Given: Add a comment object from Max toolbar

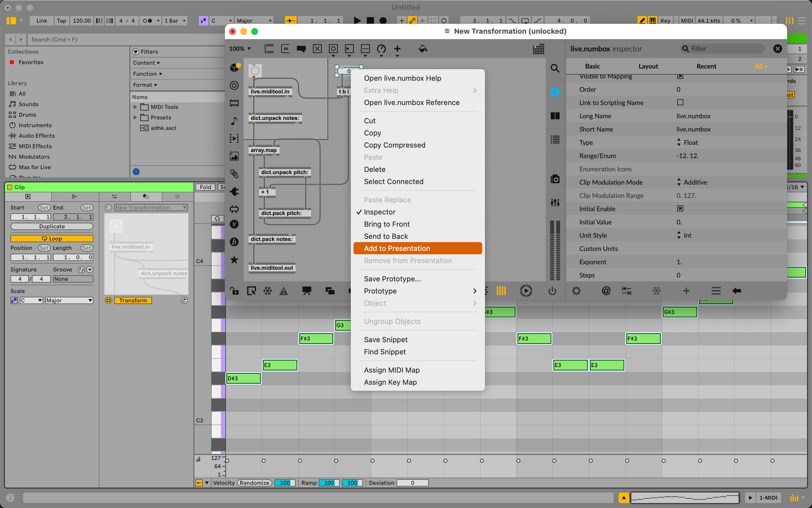Looking at the screenshot, I should point(301,49).
